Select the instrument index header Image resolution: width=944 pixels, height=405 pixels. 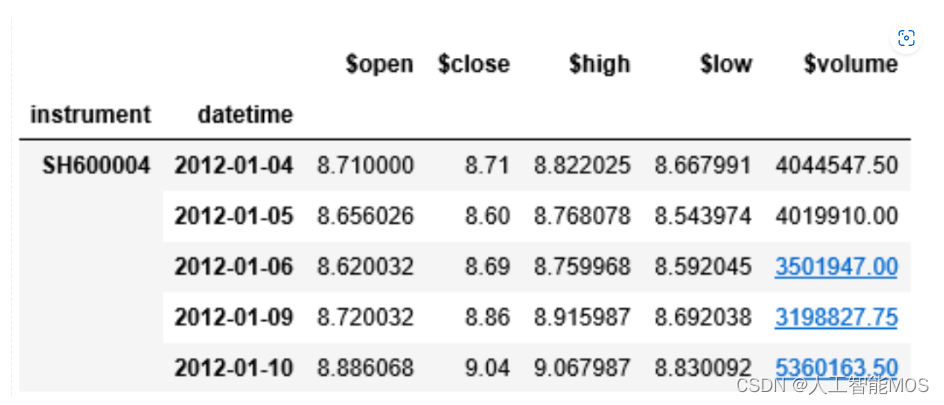point(90,114)
